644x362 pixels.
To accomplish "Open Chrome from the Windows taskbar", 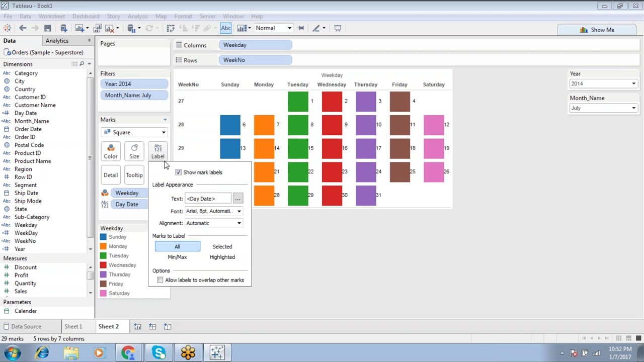I will tap(128, 352).
